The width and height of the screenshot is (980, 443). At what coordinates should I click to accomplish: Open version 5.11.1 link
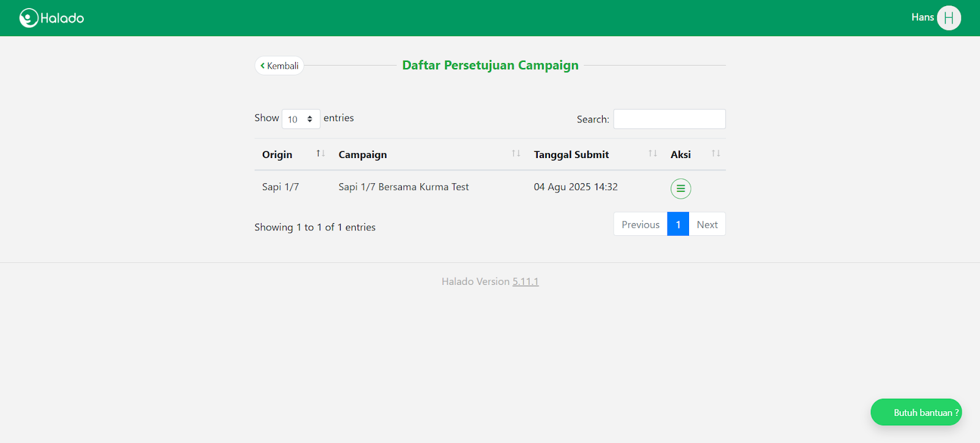coord(526,281)
